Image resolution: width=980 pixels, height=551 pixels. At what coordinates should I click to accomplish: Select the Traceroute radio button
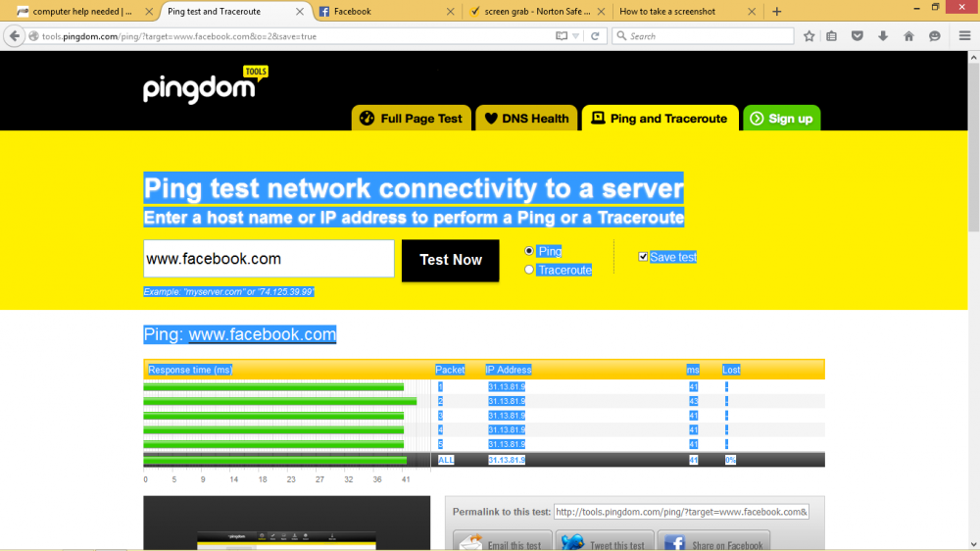tap(529, 270)
